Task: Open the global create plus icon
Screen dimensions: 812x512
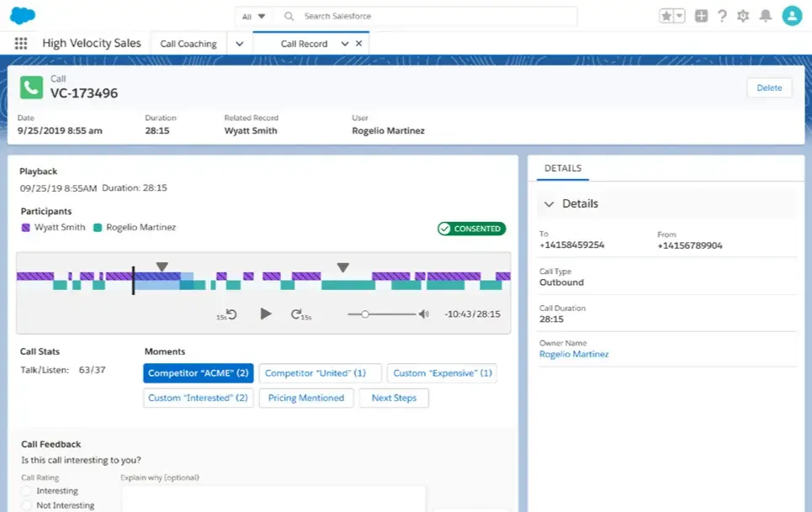Action: click(701, 16)
